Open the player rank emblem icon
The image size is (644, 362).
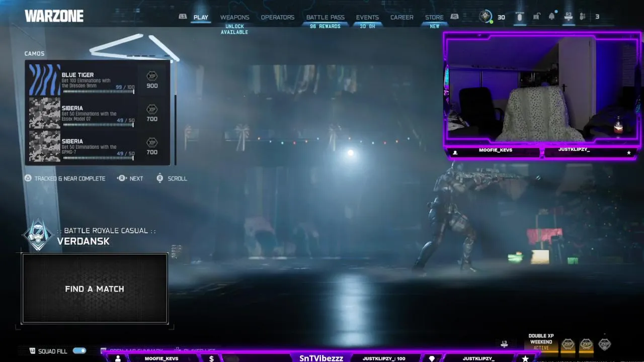pos(486,17)
